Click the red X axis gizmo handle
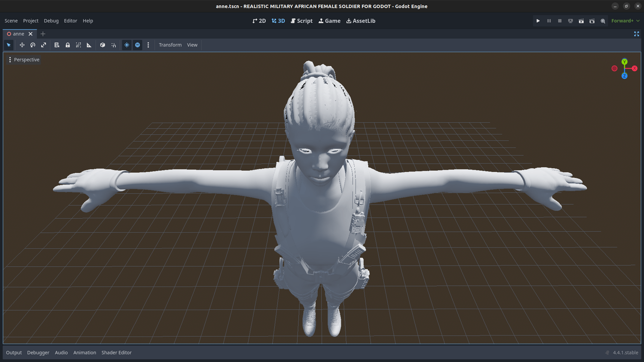The image size is (644, 362). coord(634,68)
